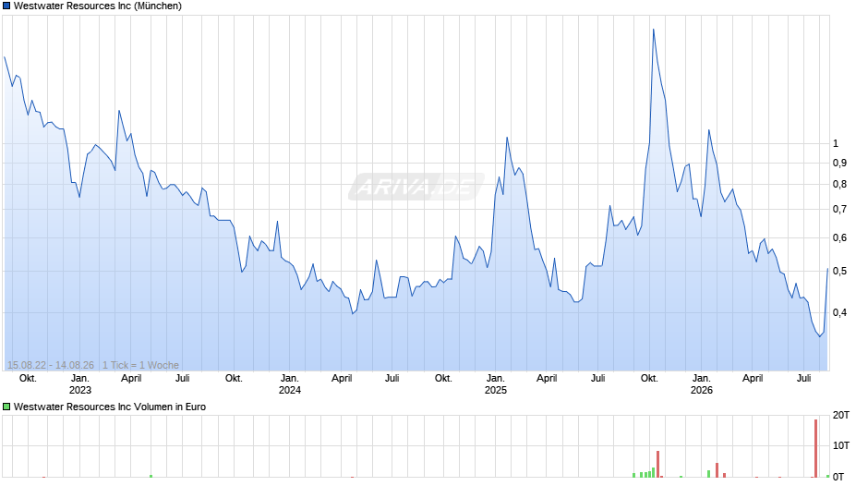Select the chart title 'Westwater Resources Inc (München)'
Screen dimensions: 868x486
click(x=98, y=6)
